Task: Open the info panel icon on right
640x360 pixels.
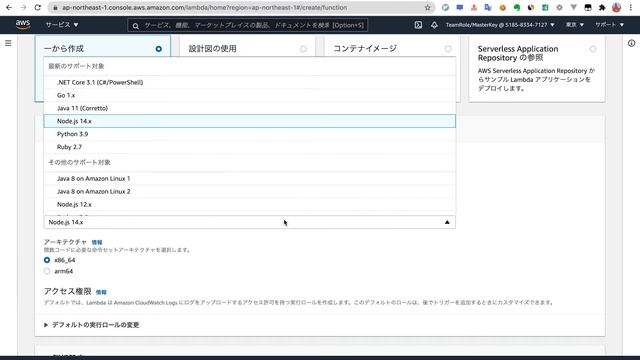Action: tap(631, 43)
